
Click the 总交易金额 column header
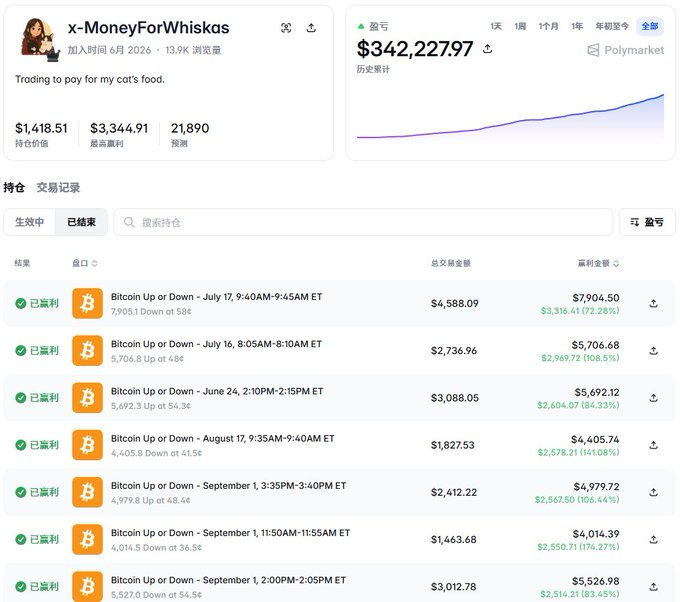[451, 263]
